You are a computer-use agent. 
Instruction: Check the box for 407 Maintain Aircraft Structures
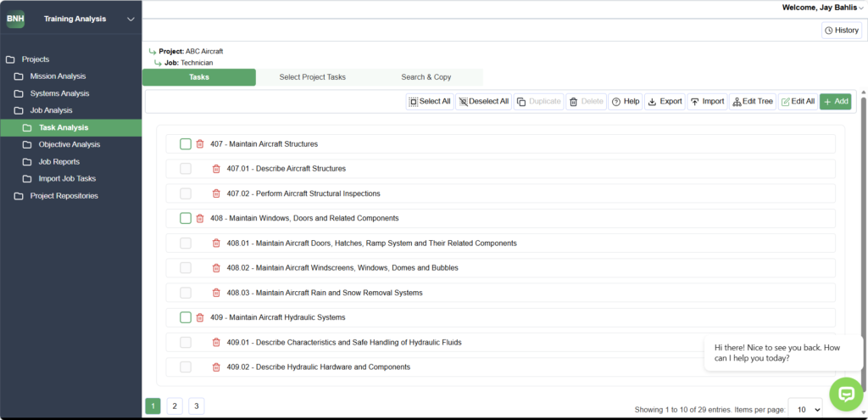[x=186, y=144]
